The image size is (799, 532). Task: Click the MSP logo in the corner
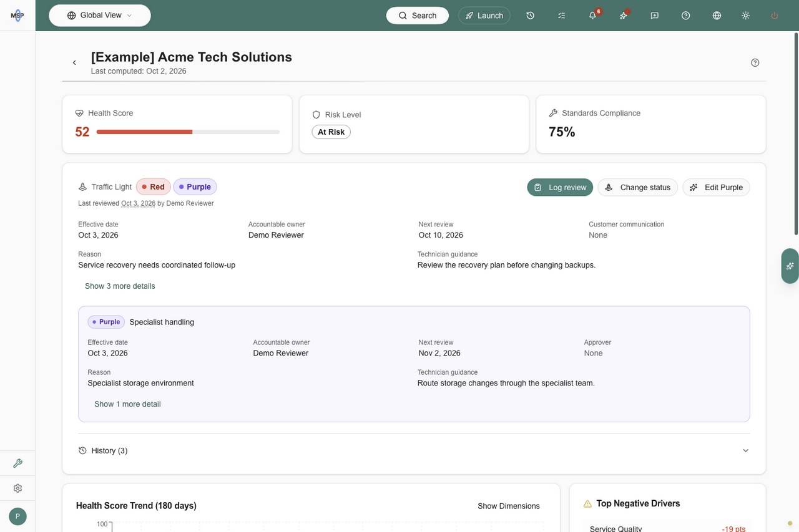click(x=17, y=16)
